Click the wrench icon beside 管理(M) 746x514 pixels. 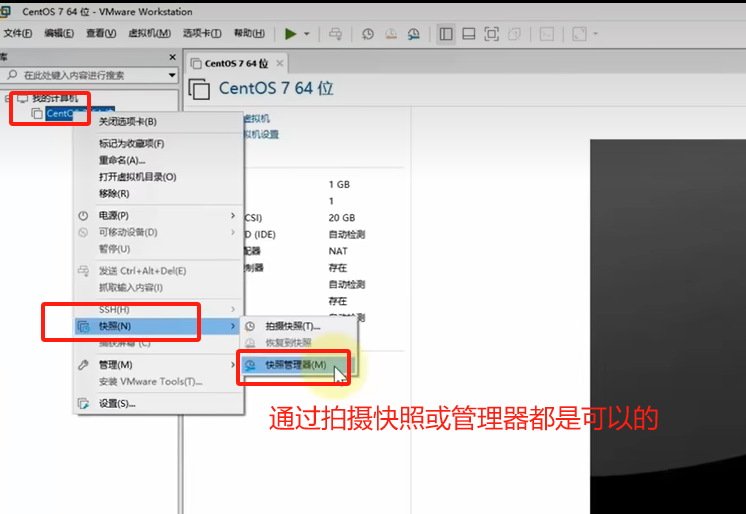pyautogui.click(x=83, y=365)
